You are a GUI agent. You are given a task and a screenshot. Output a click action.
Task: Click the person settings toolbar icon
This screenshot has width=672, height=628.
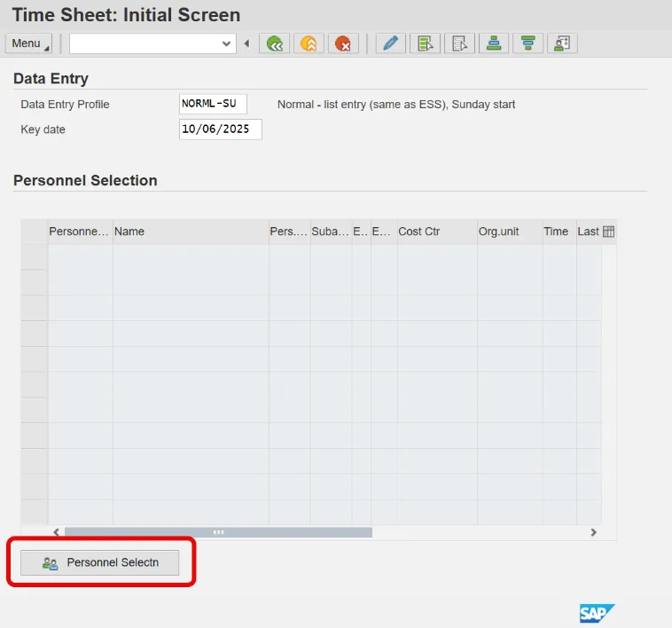[562, 43]
